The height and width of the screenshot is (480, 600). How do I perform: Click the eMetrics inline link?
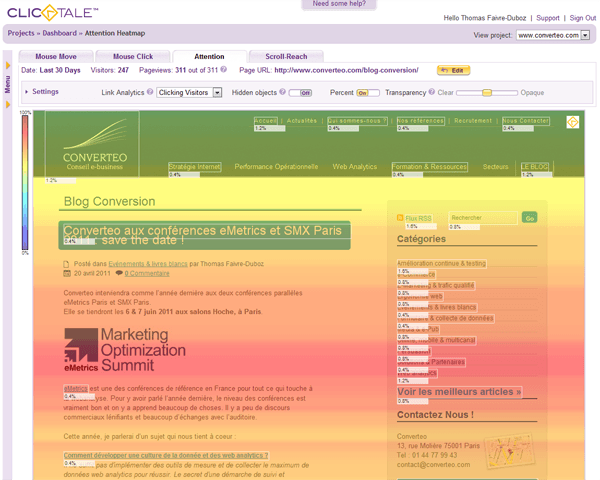point(76,388)
